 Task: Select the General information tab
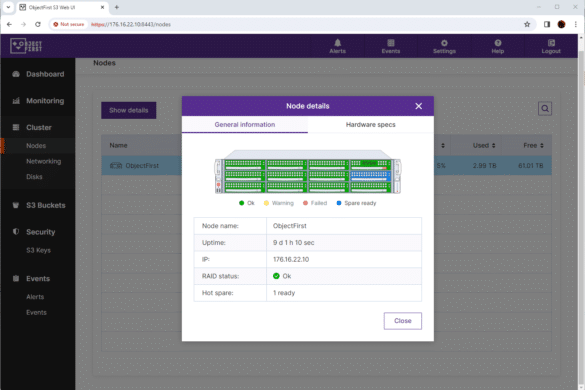tap(245, 125)
